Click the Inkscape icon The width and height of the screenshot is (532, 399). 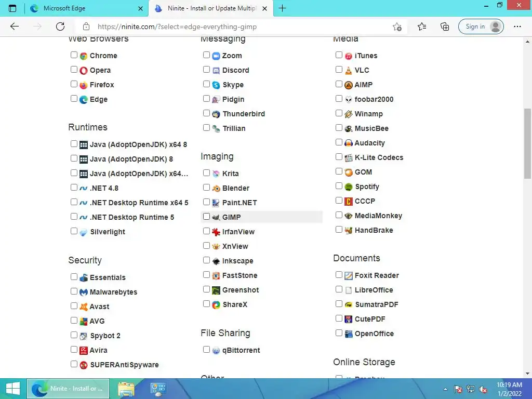click(x=216, y=261)
